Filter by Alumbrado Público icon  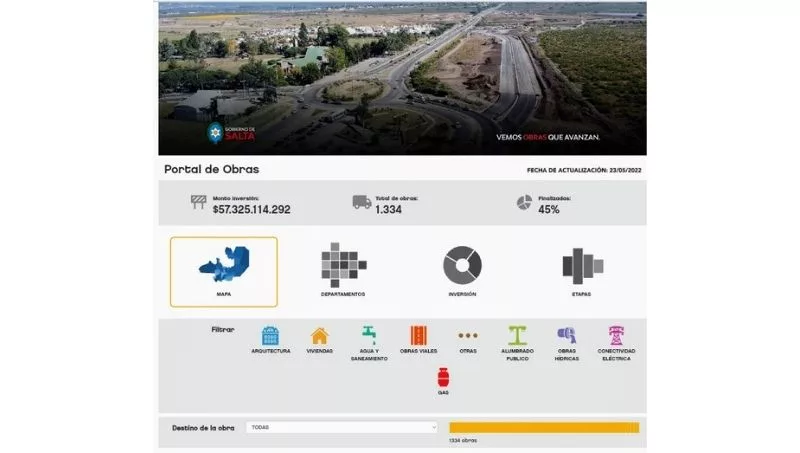pos(517,336)
